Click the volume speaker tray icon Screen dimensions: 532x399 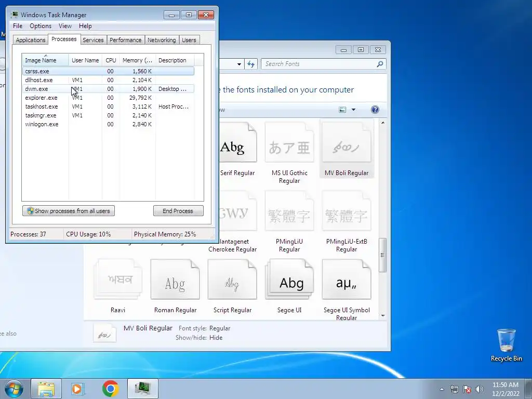[x=480, y=389]
